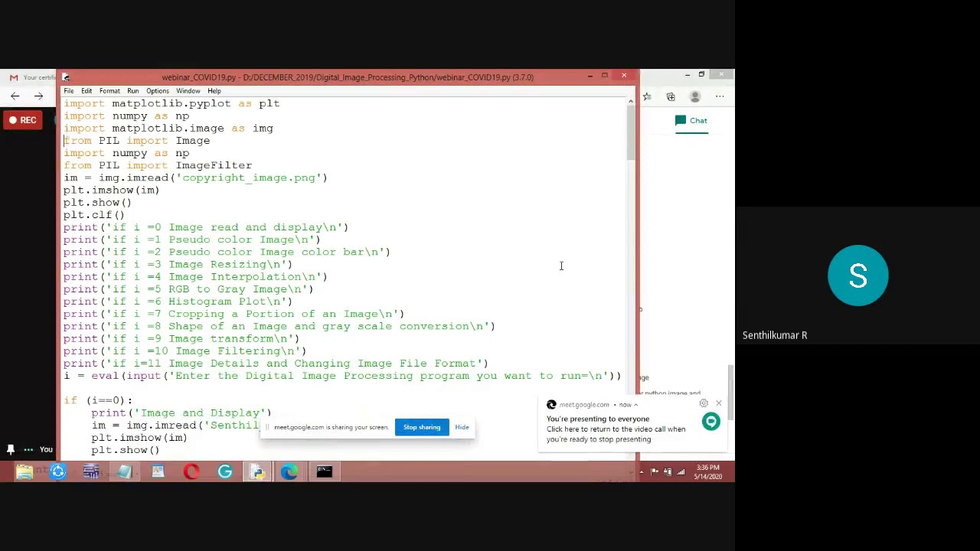Click the 'from PIL import ImageFilter' line
The image size is (980, 551).
coord(158,165)
